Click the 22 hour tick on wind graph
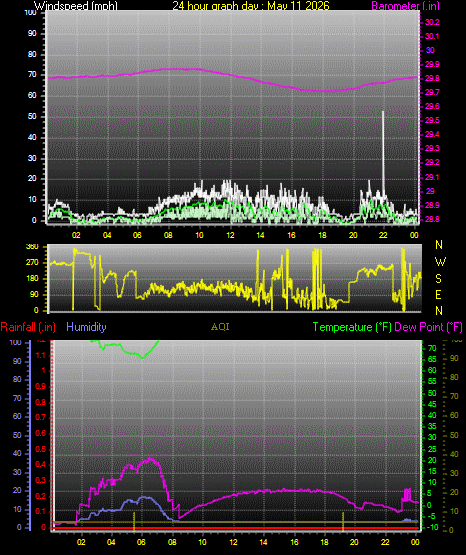The height and width of the screenshot is (555, 466). (383, 235)
